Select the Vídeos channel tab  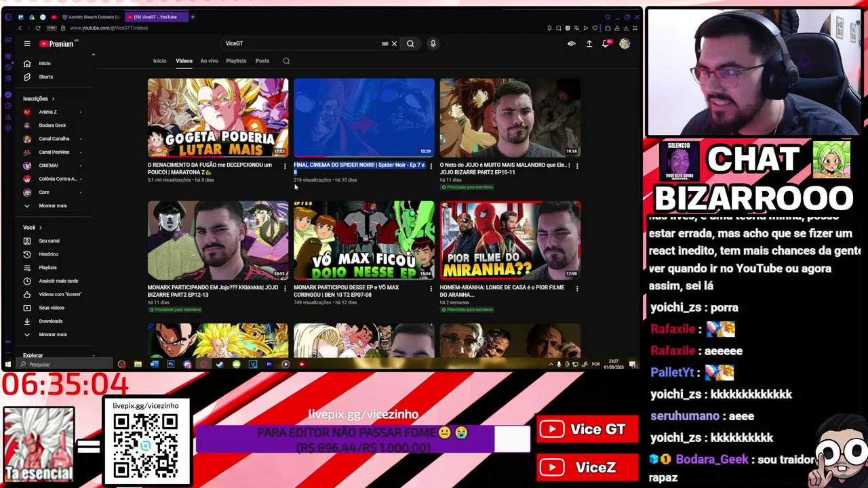pos(184,61)
